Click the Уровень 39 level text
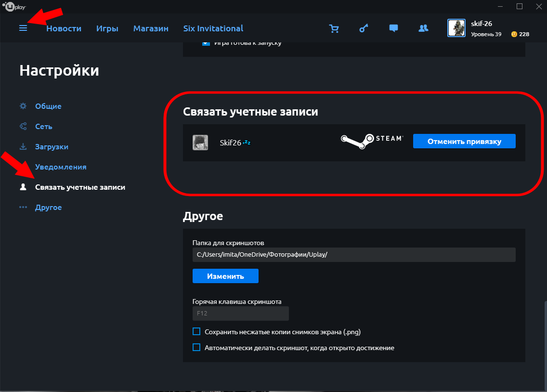547x392 pixels. [486, 34]
